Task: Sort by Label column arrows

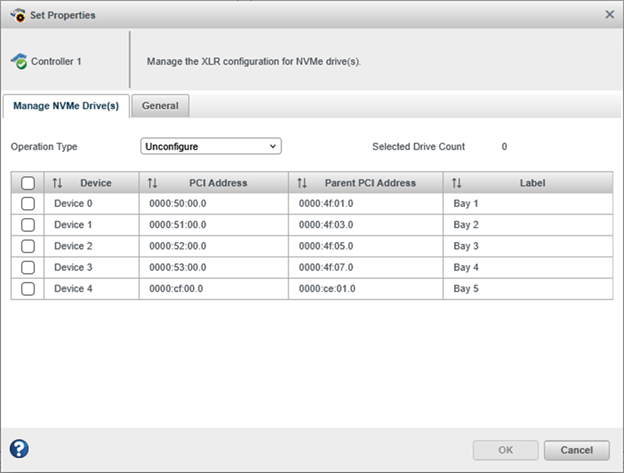Action: click(x=457, y=183)
